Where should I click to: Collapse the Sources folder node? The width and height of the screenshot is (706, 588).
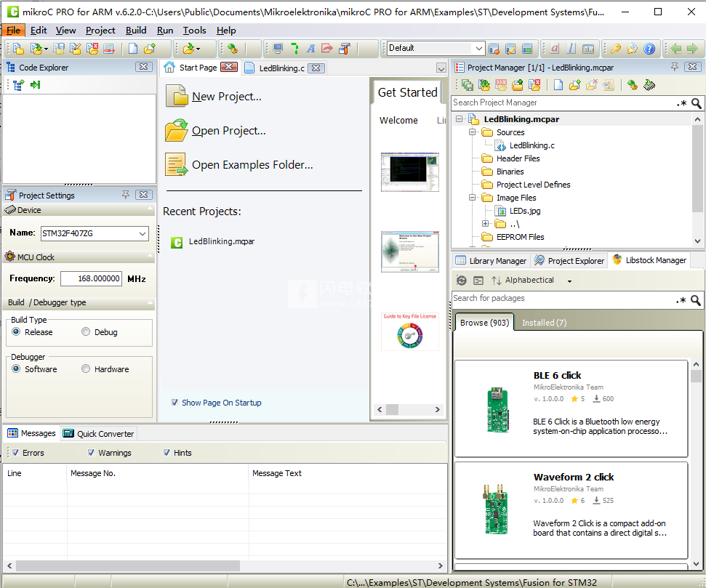pos(473,132)
